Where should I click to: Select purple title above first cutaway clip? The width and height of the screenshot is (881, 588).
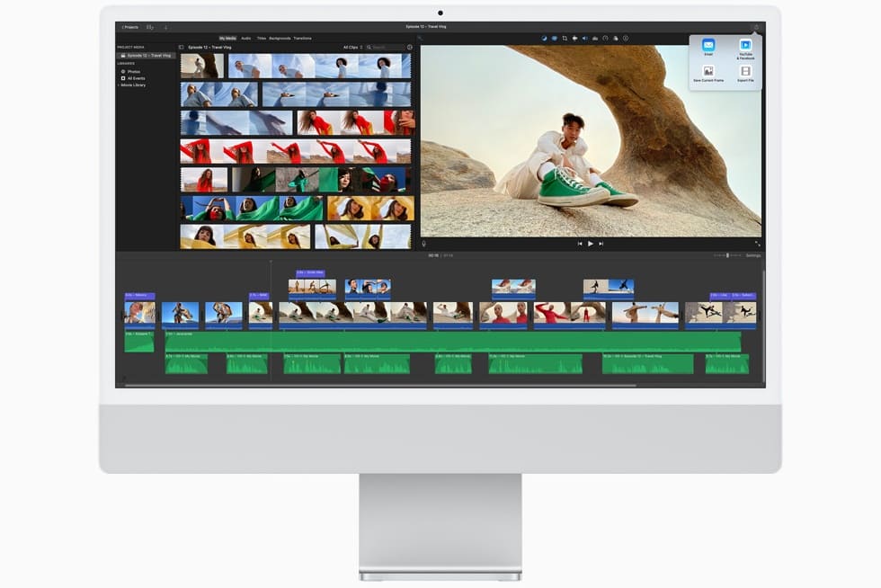pos(310,273)
